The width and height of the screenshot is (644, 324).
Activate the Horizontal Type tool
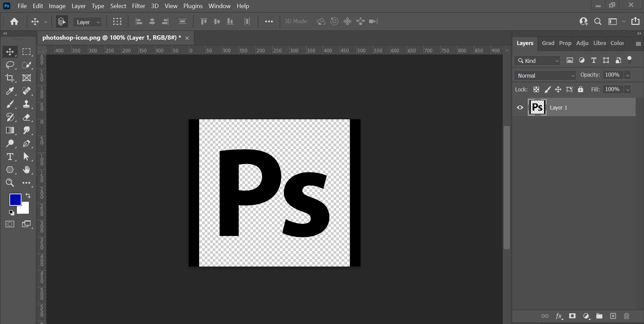(x=10, y=157)
